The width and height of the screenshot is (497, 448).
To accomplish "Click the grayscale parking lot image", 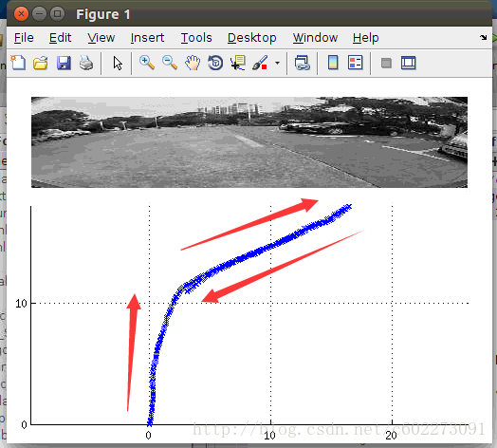I will click(249, 142).
